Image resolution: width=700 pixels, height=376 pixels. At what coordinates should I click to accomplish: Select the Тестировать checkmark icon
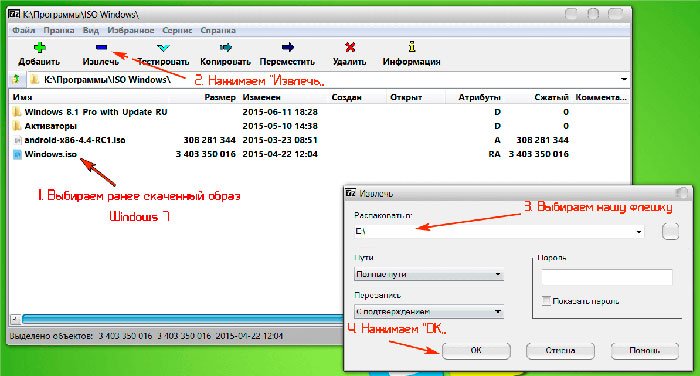(163, 47)
